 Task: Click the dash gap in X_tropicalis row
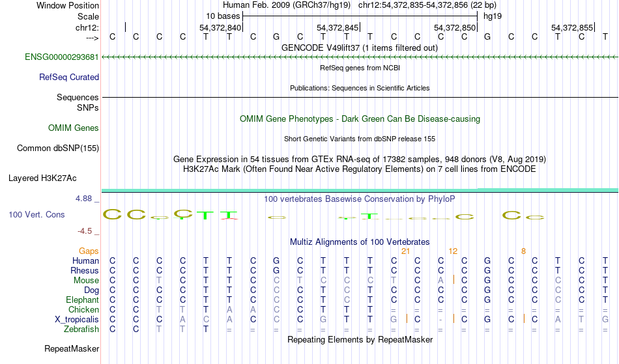point(440,320)
